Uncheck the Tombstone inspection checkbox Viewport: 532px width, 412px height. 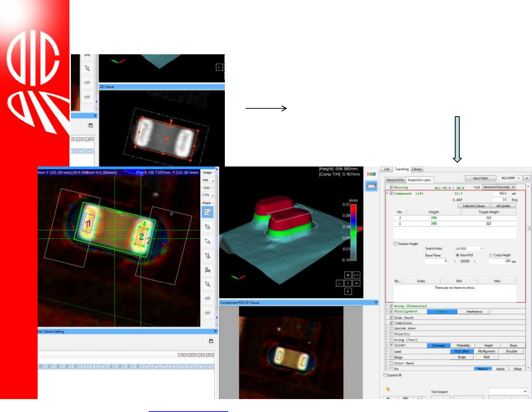[391, 323]
